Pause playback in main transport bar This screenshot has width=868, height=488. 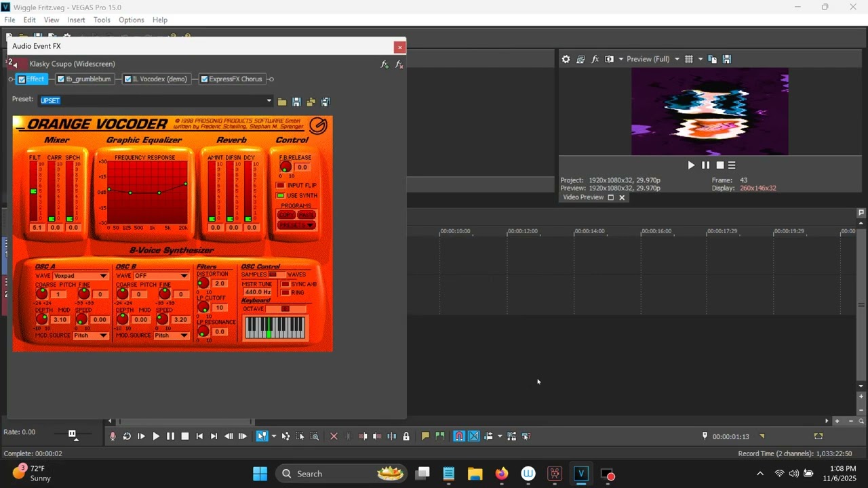coord(170,436)
